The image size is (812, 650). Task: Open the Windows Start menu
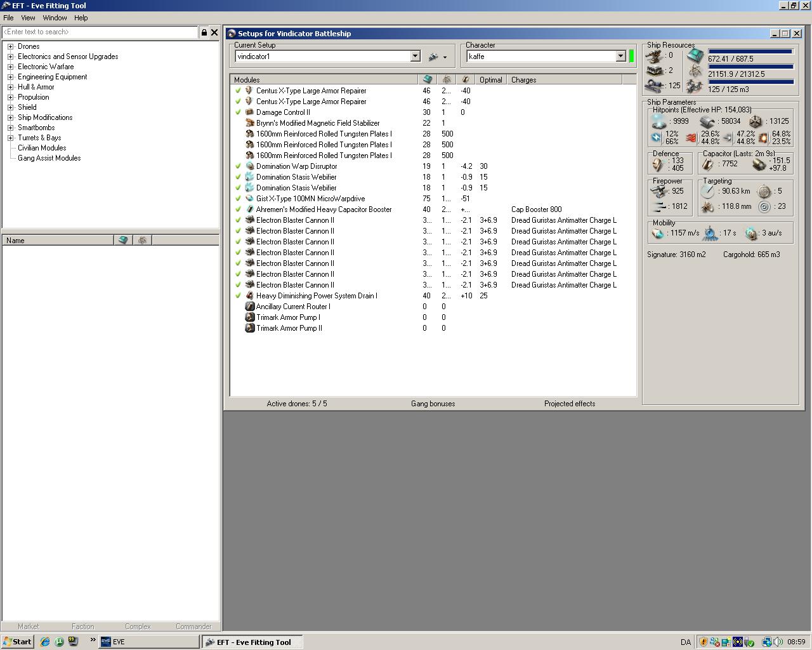coord(17,642)
